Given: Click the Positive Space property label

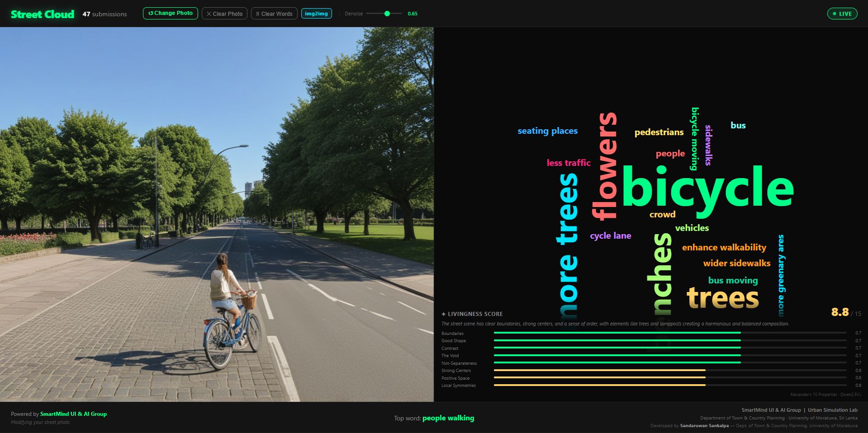Looking at the screenshot, I should 455,378.
